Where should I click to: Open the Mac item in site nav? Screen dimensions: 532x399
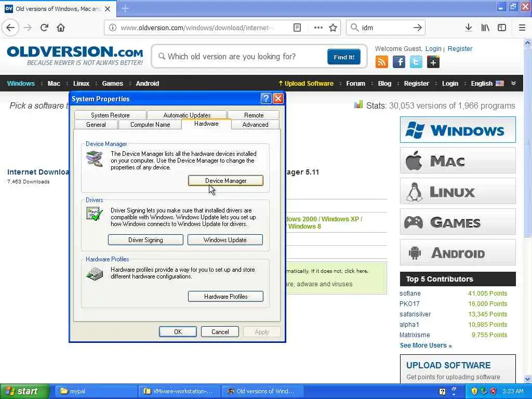tap(54, 84)
